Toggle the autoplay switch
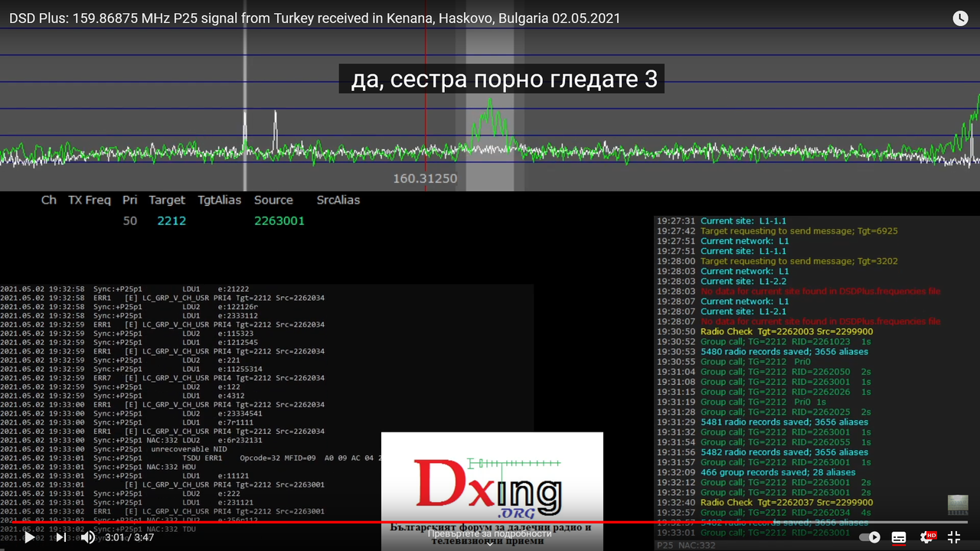The height and width of the screenshot is (551, 980). click(x=870, y=537)
